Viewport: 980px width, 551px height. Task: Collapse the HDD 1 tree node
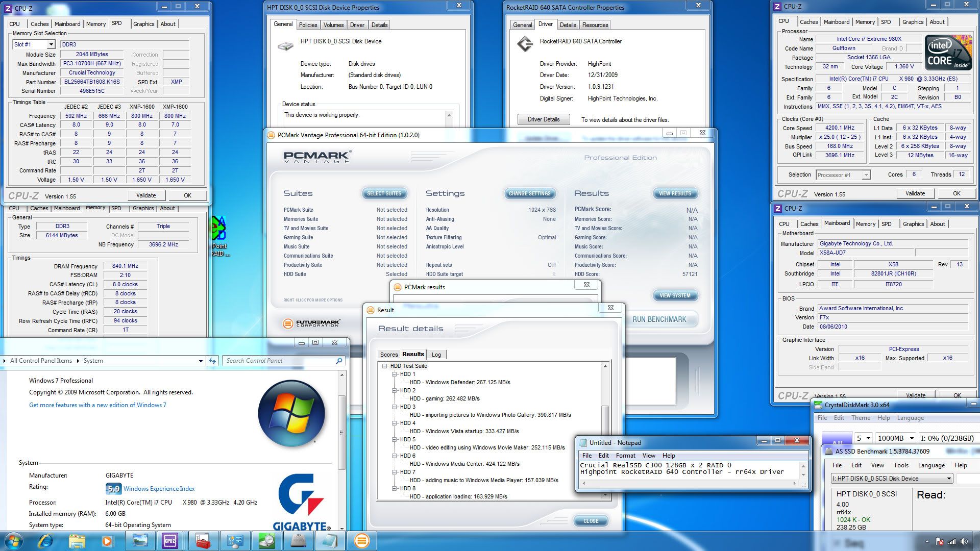point(395,374)
